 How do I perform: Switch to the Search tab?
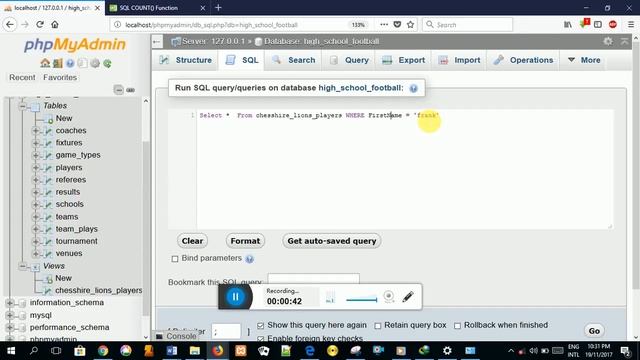coord(293,60)
